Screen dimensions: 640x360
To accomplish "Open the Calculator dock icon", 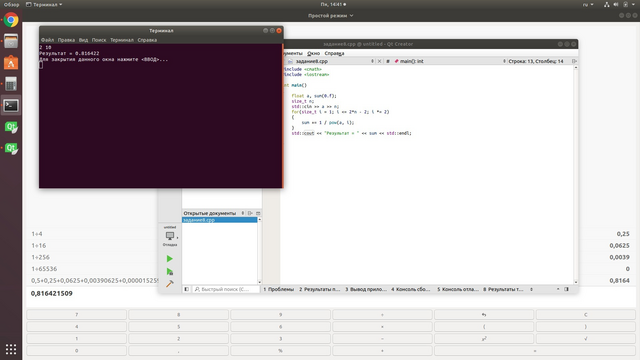I will tap(11, 84).
